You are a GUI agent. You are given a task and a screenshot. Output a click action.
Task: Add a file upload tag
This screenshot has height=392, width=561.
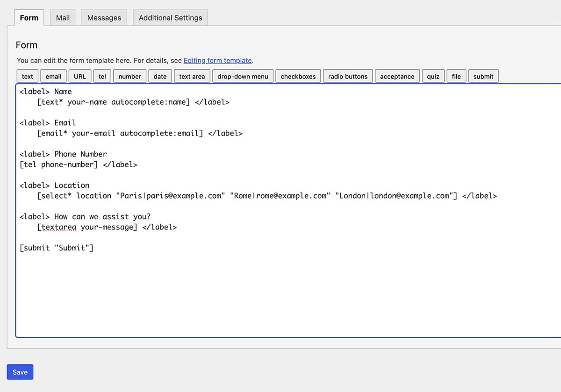pos(456,76)
